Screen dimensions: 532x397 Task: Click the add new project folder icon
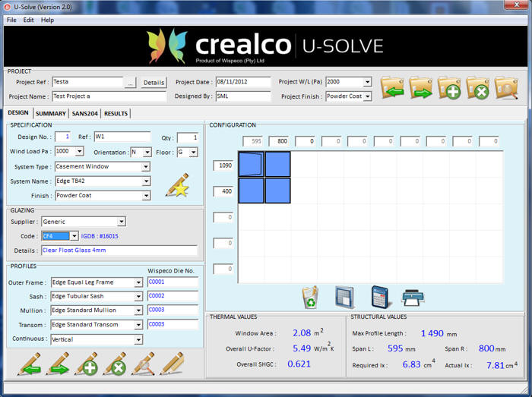pyautogui.click(x=450, y=88)
